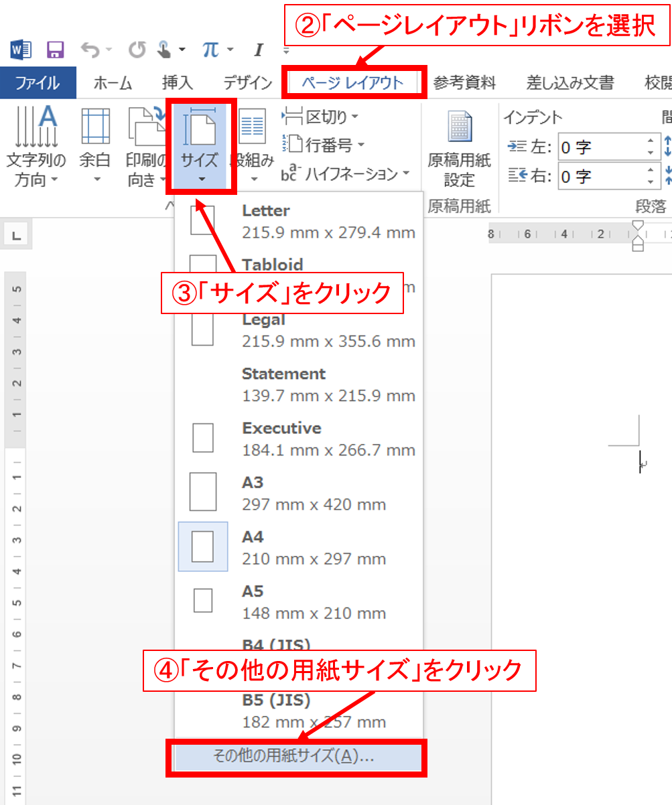This screenshot has height=805, width=672.
Task: Open the 段組み columns menu
Action: (253, 148)
